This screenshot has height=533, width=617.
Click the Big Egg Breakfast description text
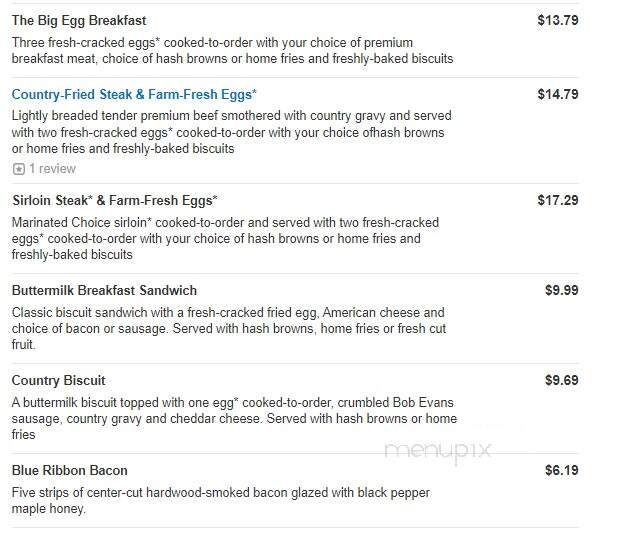(232, 50)
